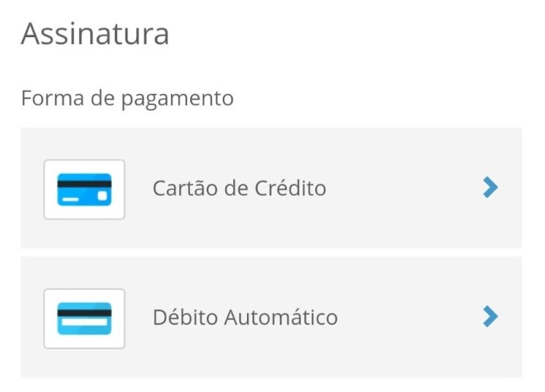The width and height of the screenshot is (545, 392).
Task: Open Cartão de Crédito via its chevron
Action: 490,188
